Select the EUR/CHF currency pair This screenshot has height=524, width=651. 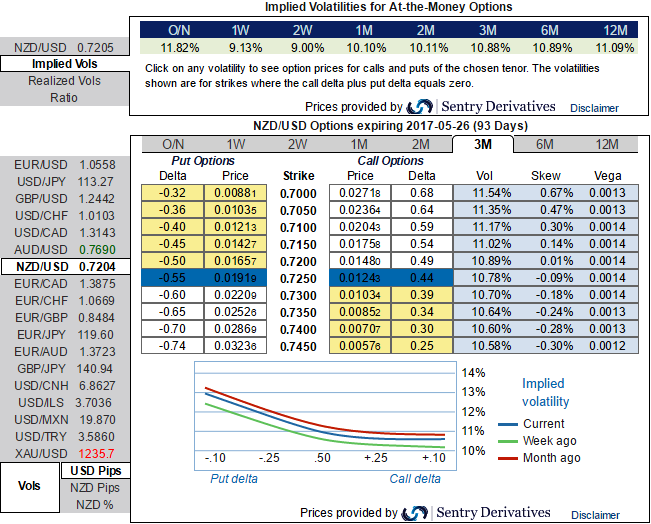pyautogui.click(x=65, y=301)
